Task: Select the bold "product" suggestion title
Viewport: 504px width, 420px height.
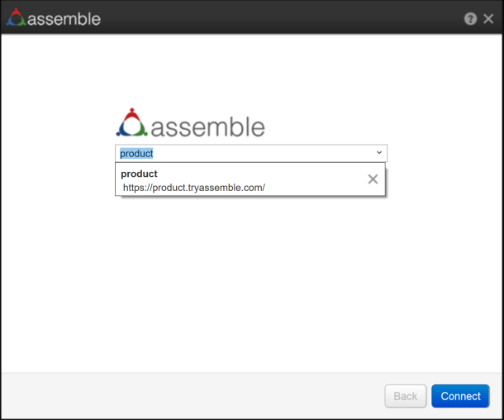Action: 139,174
